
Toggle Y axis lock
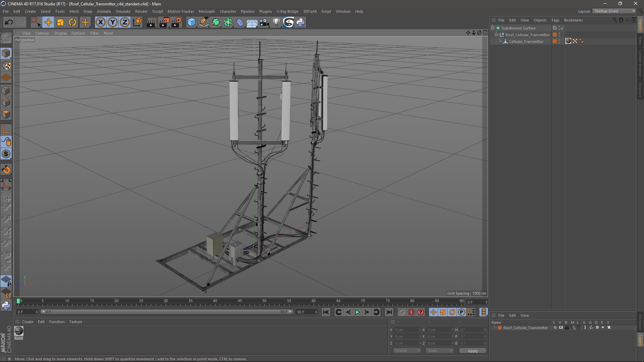click(x=113, y=22)
